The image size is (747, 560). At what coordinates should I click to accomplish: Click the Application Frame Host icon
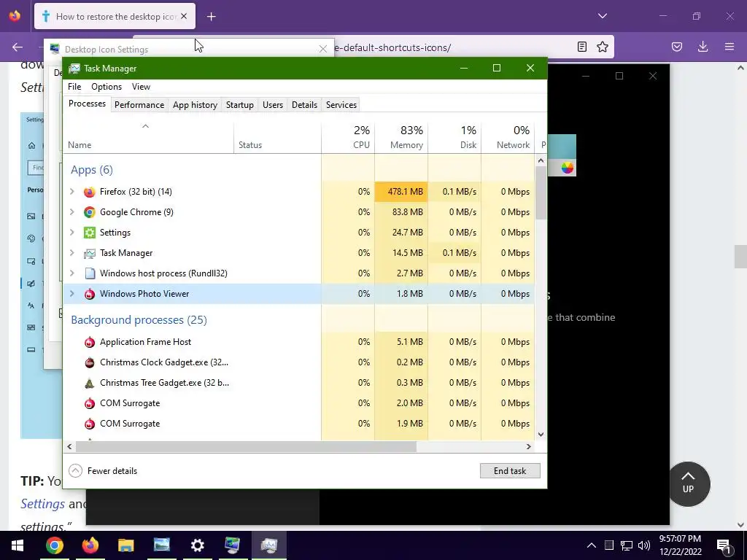click(x=90, y=342)
